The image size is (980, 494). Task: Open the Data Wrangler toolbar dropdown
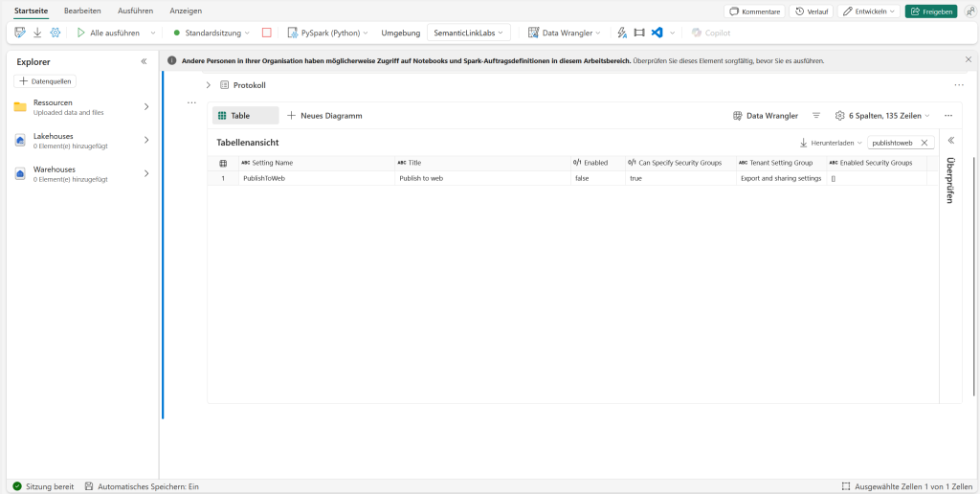pos(565,33)
